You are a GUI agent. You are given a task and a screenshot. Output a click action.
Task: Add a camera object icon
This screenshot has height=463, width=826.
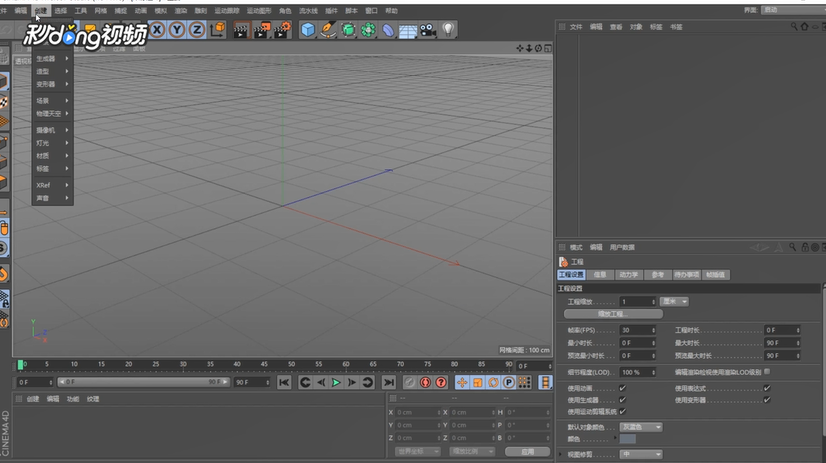(x=428, y=30)
